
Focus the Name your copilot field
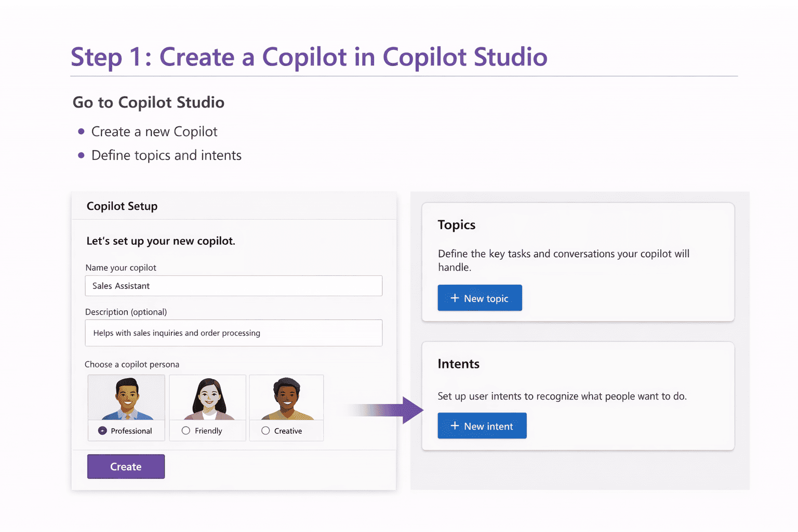(x=233, y=286)
